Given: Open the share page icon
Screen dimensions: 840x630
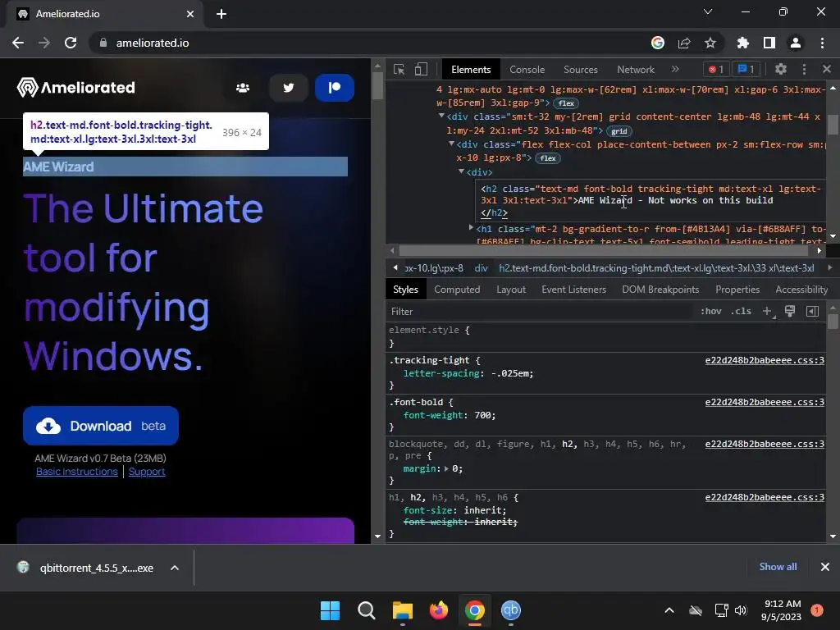Looking at the screenshot, I should click(x=684, y=43).
